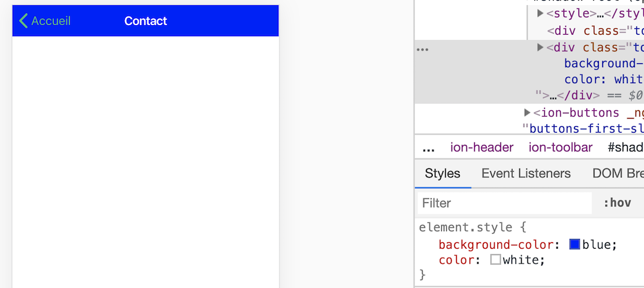644x288 pixels.
Task: Open the DOM Breakpoints tab
Action: click(x=617, y=173)
